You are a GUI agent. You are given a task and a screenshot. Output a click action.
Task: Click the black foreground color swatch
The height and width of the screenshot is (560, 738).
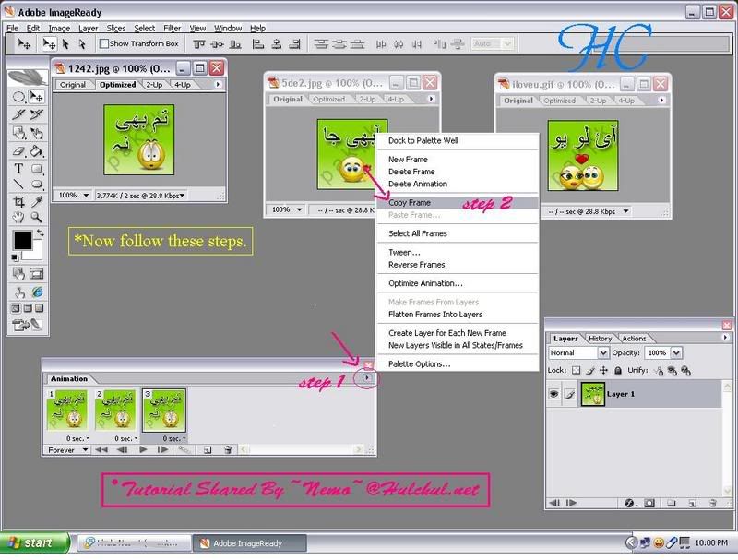(x=22, y=241)
